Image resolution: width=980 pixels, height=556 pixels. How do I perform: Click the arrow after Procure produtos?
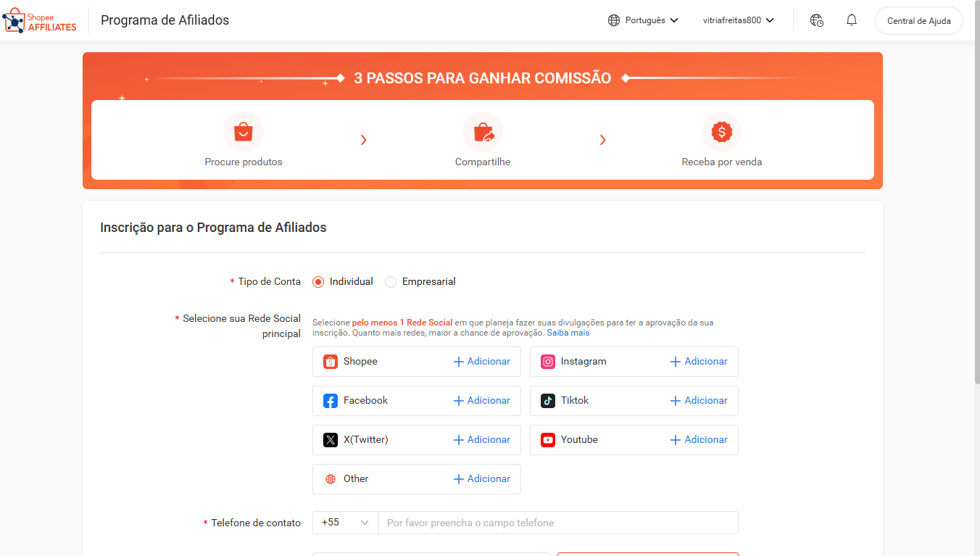(364, 140)
